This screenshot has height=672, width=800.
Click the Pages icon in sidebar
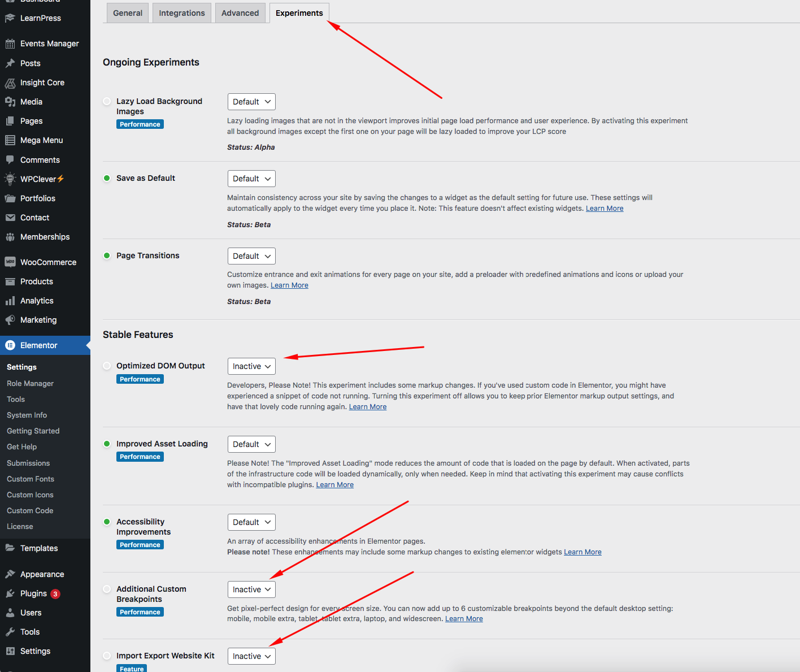(x=10, y=121)
